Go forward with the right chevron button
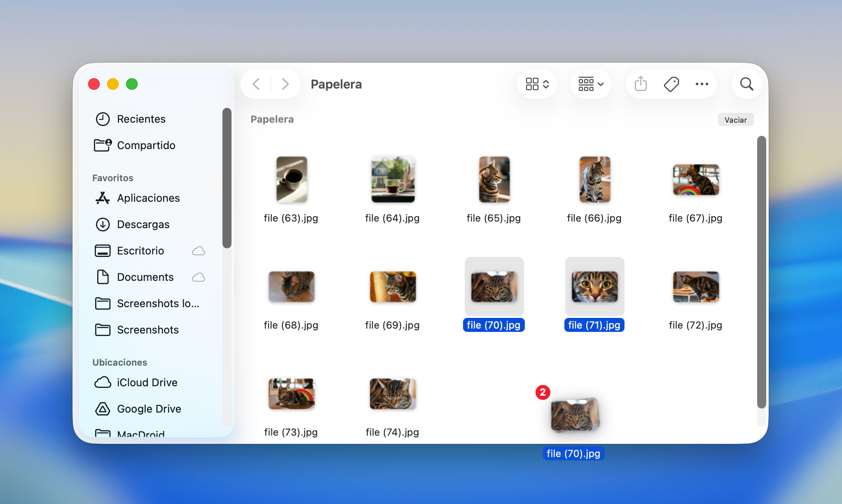842x504 pixels. click(285, 84)
